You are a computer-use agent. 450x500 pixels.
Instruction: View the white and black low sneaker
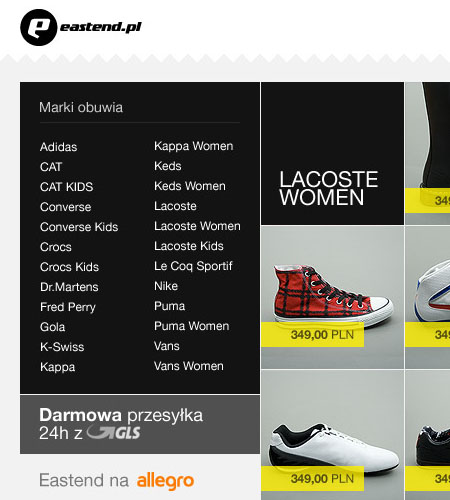334,444
